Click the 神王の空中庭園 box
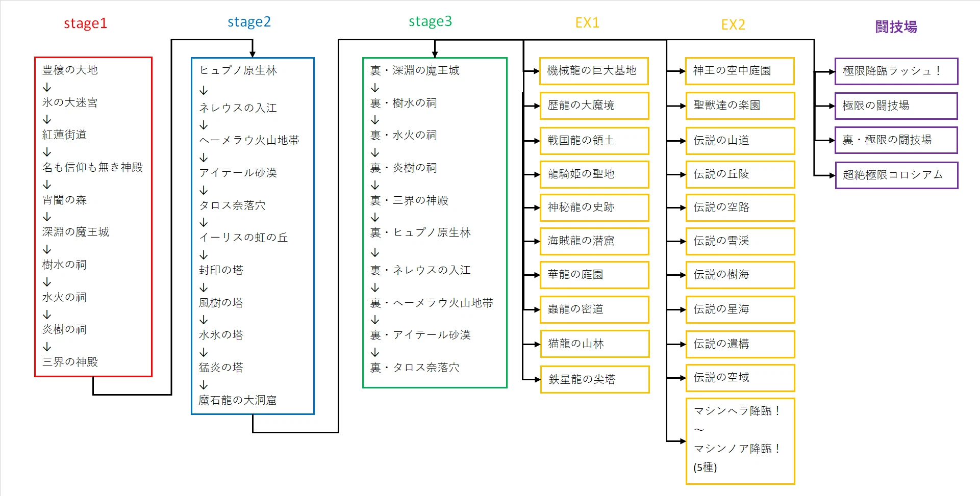The image size is (980, 496). (740, 71)
